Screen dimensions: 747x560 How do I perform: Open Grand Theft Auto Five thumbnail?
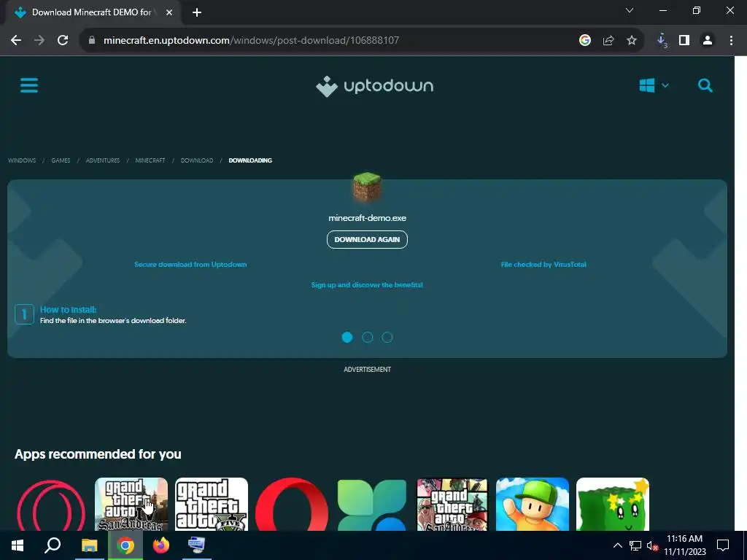(x=212, y=505)
